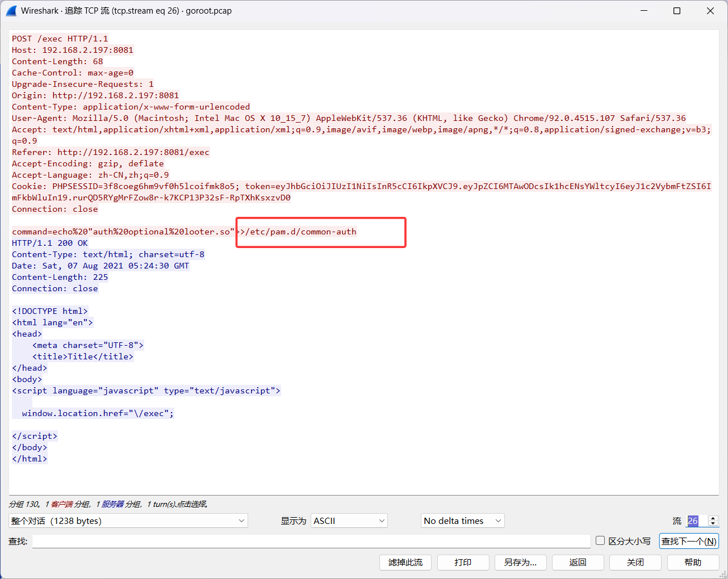Decrease the stream number with the down arrow
The height and width of the screenshot is (579, 728).
[x=713, y=523]
